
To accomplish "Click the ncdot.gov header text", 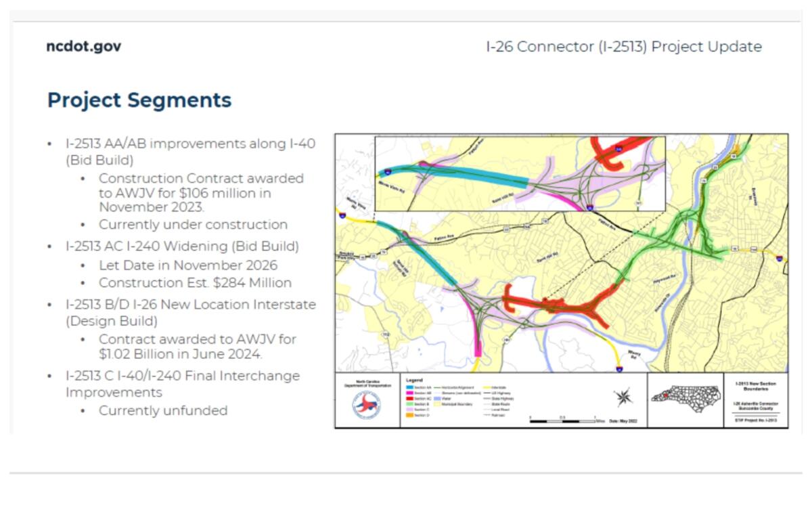I will pyautogui.click(x=84, y=47).
